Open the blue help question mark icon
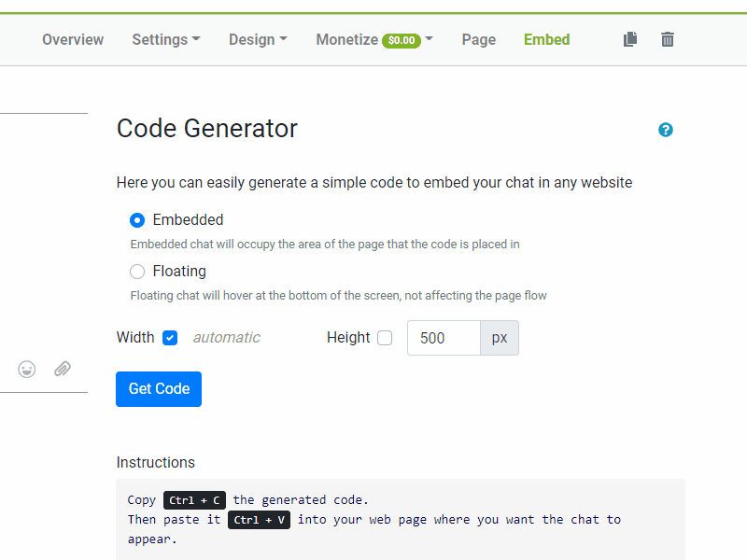The height and width of the screenshot is (560, 747). point(666,130)
